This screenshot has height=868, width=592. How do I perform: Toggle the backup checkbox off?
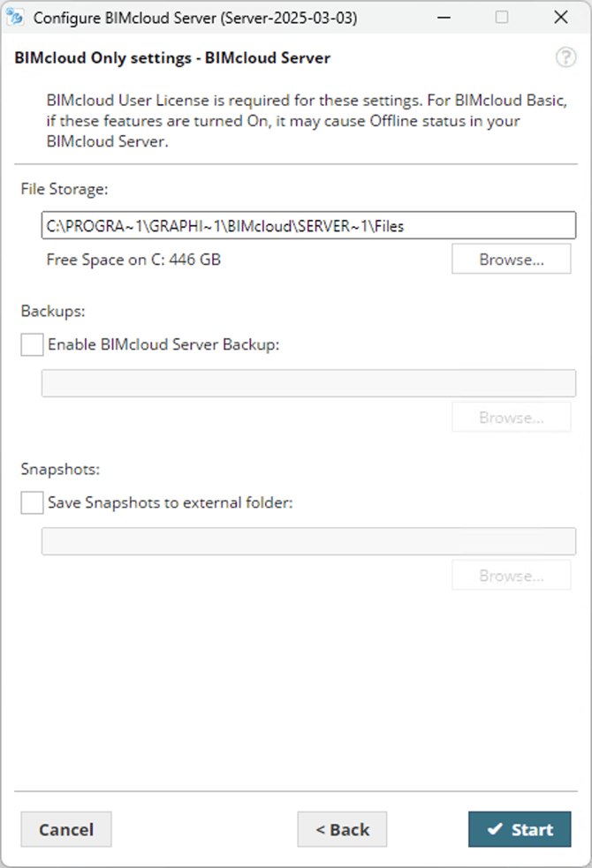pyautogui.click(x=31, y=344)
